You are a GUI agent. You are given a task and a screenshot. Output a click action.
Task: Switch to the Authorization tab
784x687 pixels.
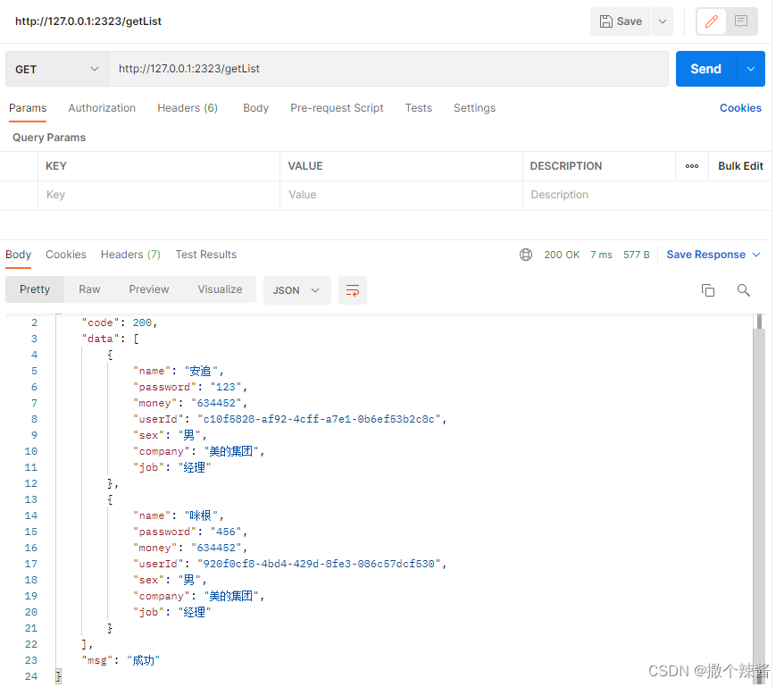(102, 108)
